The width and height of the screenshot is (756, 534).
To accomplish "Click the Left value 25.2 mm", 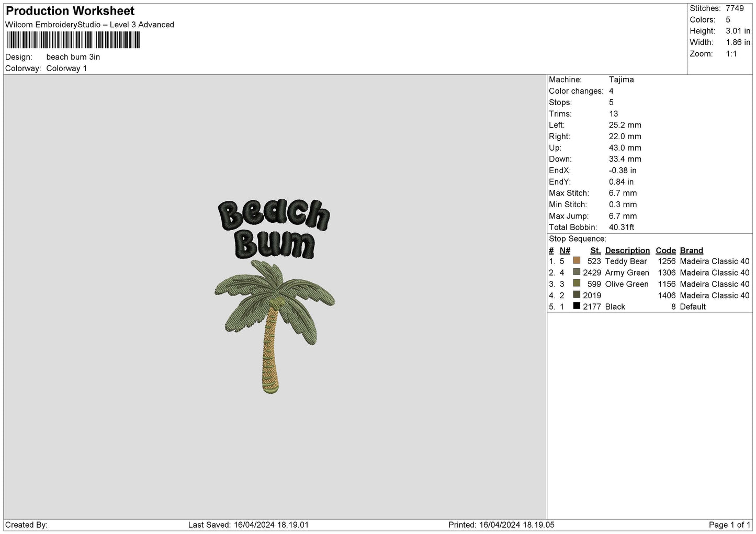I will tap(625, 125).
